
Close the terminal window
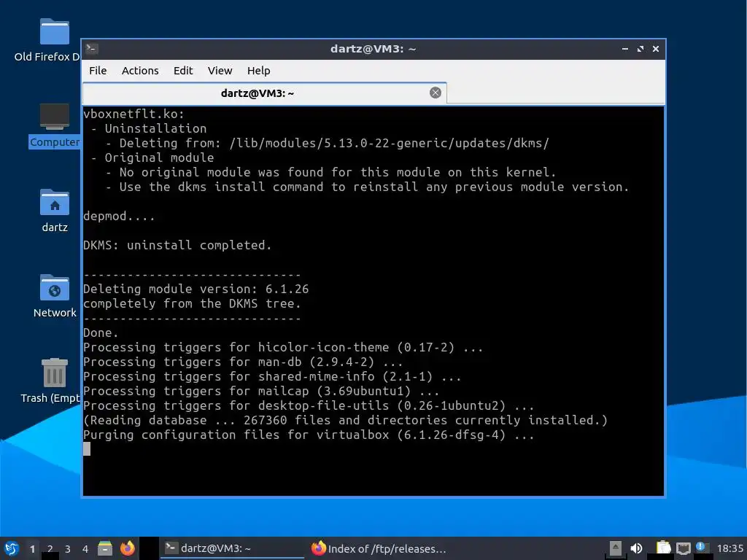click(x=656, y=49)
